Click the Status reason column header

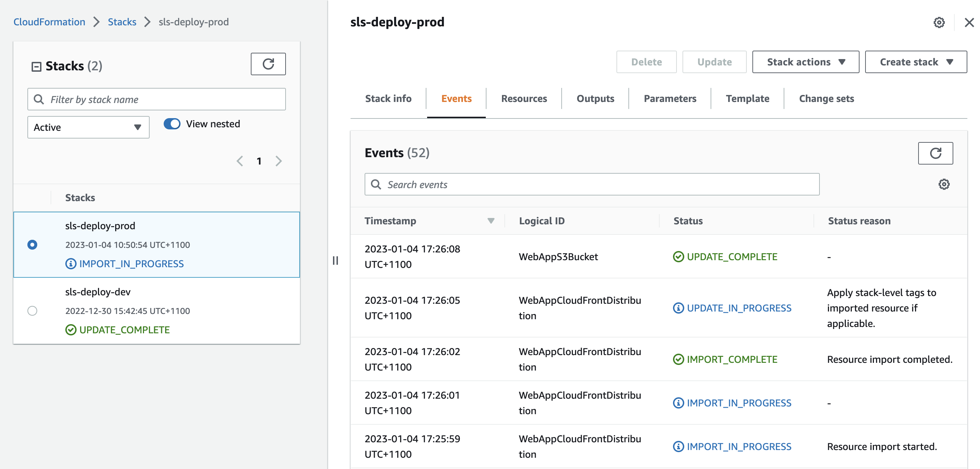[859, 221]
